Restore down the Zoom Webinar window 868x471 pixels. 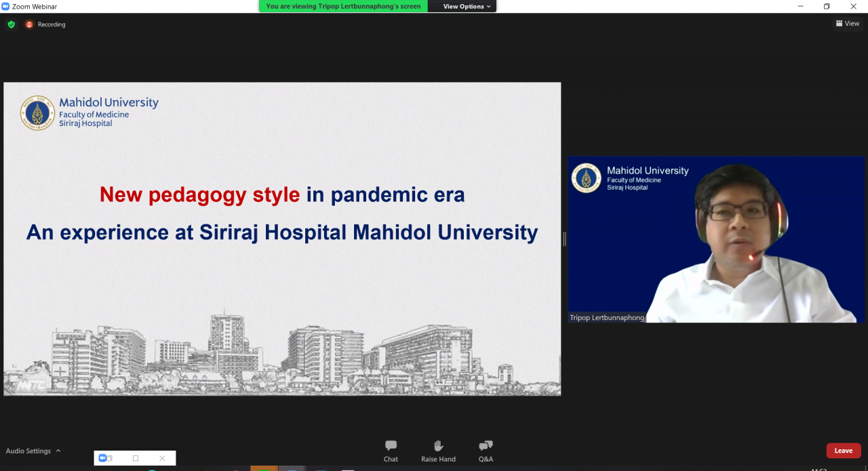[827, 6]
